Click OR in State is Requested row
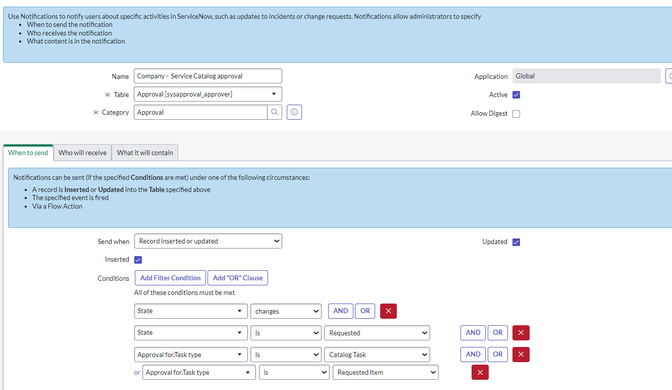Viewport: 672px width, 390px height. (x=498, y=333)
